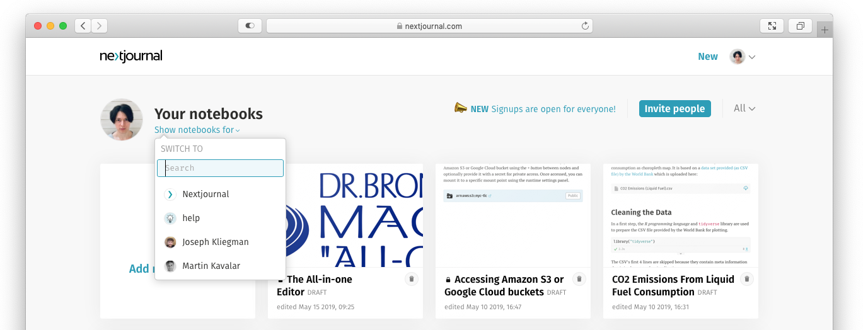Viewport: 868px width, 330px height.
Task: Click the lock icon before Accessing Amazon S3
Action: coord(448,280)
